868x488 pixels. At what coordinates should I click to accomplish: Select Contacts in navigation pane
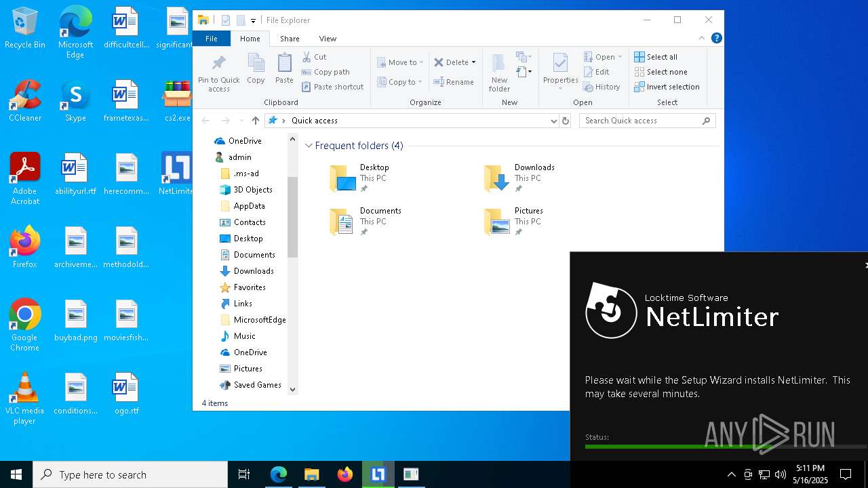(x=243, y=222)
